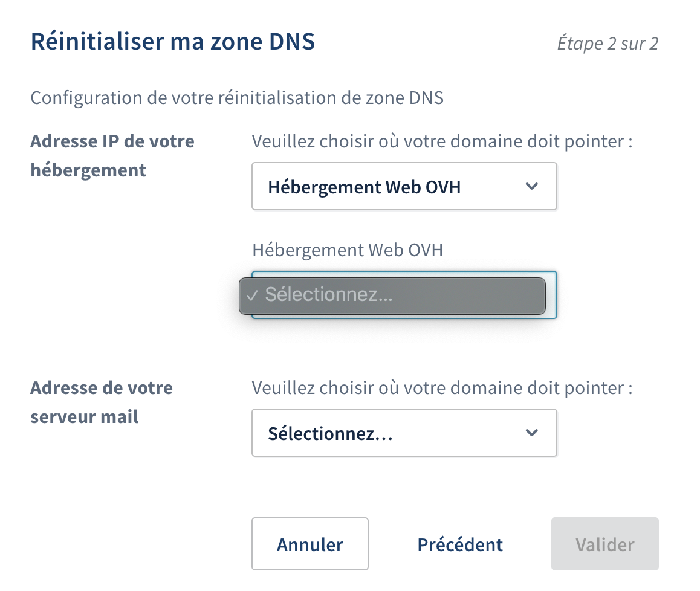Click the checkmark beside the Sélectionnez... option
The height and width of the screenshot is (591, 700).
point(253,295)
